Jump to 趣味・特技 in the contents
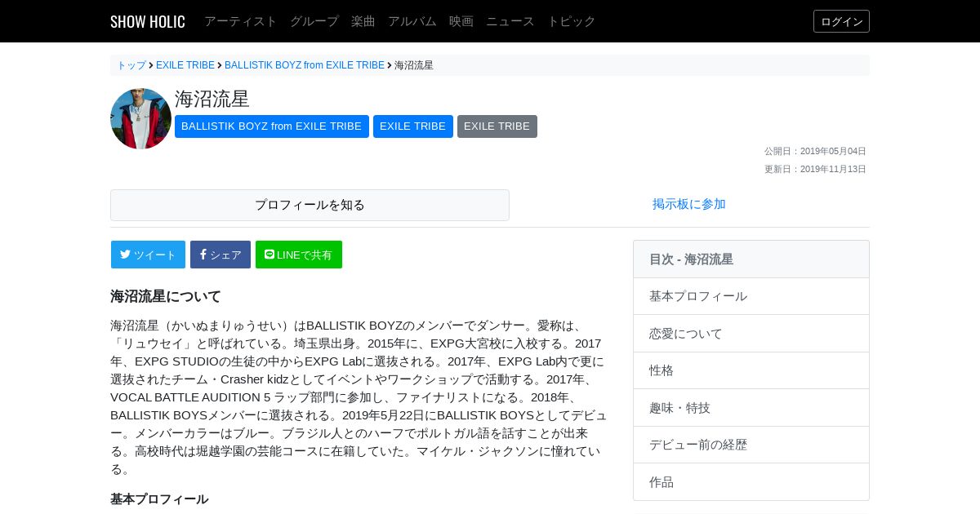Image resolution: width=980 pixels, height=514 pixels. [x=751, y=408]
